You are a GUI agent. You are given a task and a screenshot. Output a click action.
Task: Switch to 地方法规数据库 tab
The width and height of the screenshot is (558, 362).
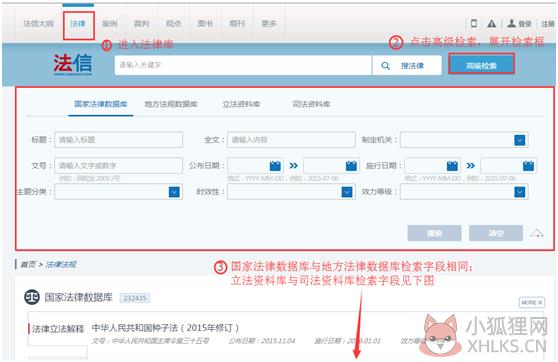(x=171, y=104)
